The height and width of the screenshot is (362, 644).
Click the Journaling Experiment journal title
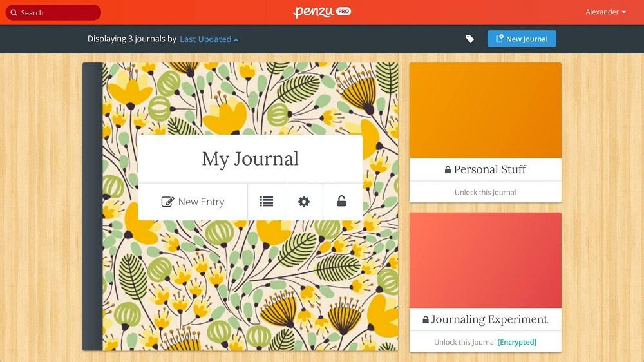(489, 319)
